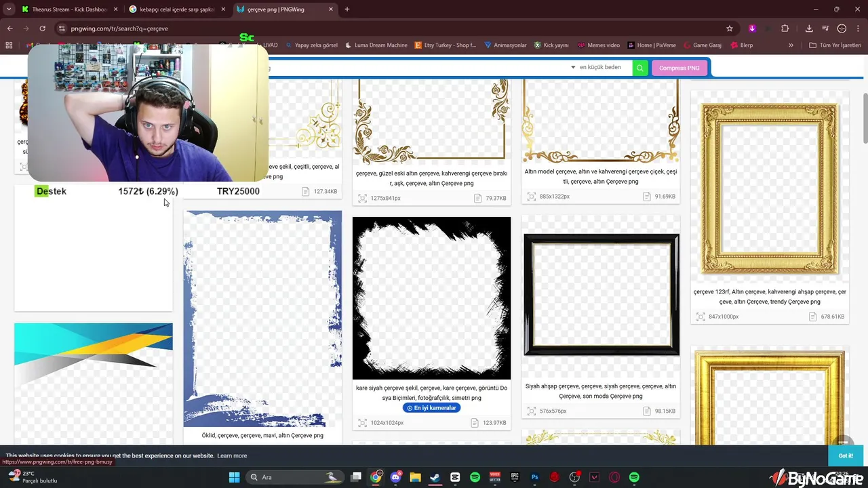Open 'çerçeve 123rf, Altın çerçeve' title link
Screen dimensions: 868x488
[x=770, y=297]
